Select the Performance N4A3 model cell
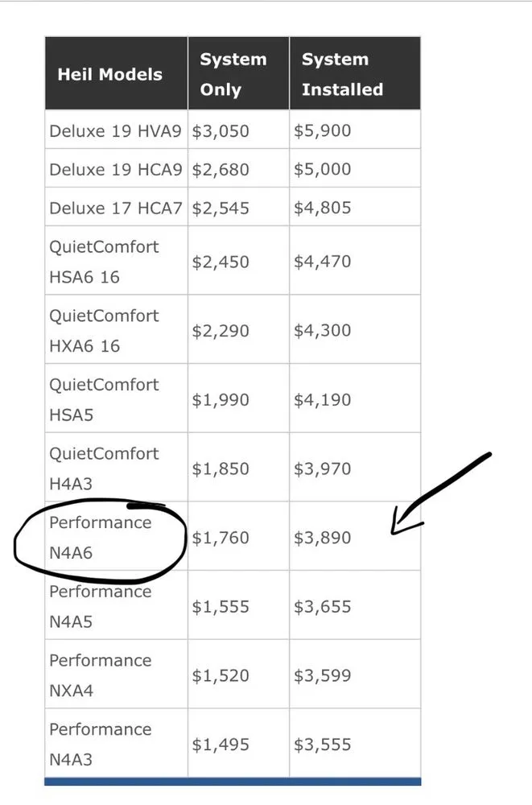The height and width of the screenshot is (805, 532). [x=100, y=744]
